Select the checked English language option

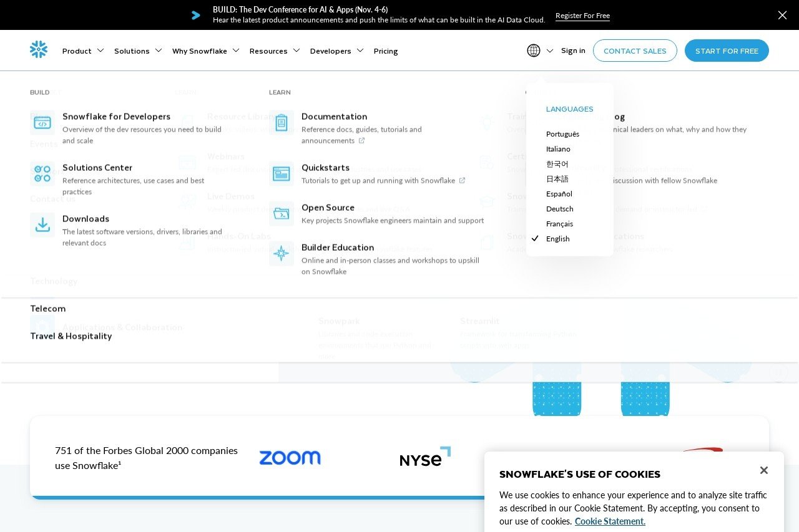(557, 239)
